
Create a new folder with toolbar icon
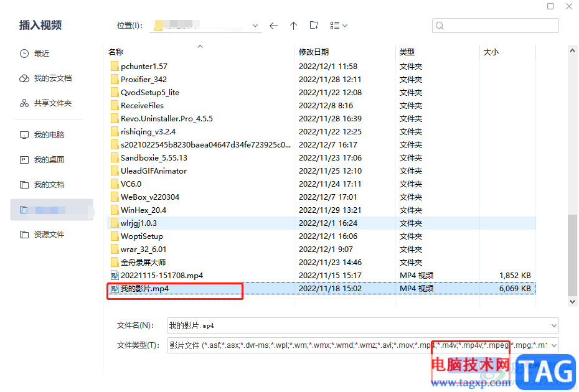pos(314,25)
